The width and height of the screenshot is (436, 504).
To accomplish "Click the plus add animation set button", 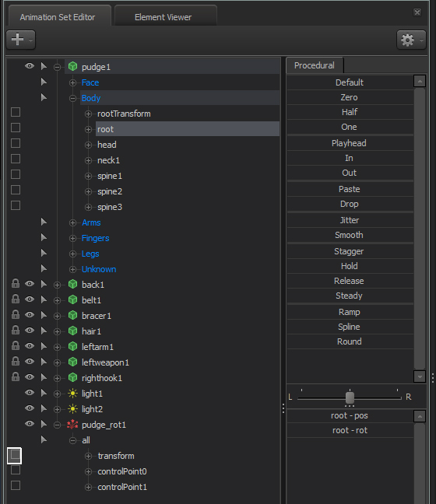I will pyautogui.click(x=20, y=40).
